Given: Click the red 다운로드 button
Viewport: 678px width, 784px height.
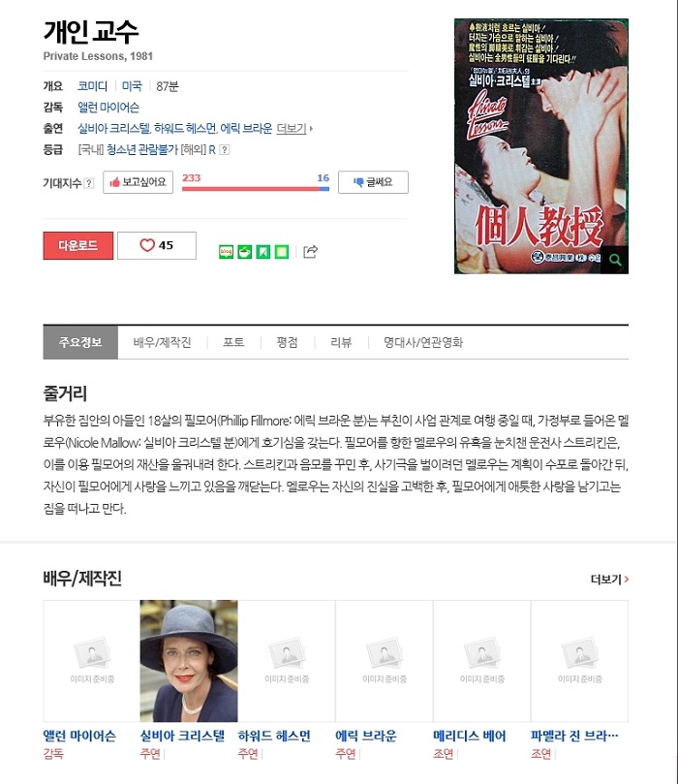Looking at the screenshot, I should pyautogui.click(x=77, y=245).
